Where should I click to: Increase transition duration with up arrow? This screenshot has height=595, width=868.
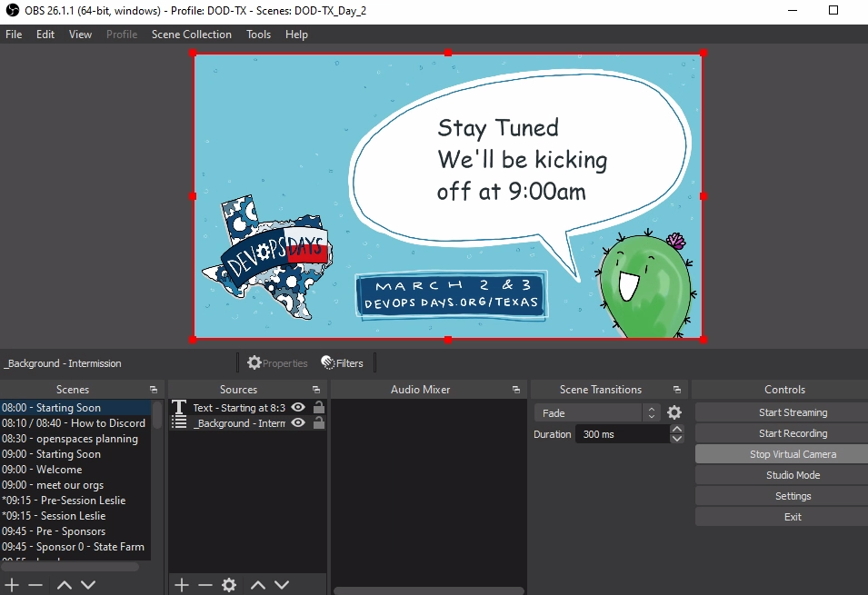tap(676, 430)
